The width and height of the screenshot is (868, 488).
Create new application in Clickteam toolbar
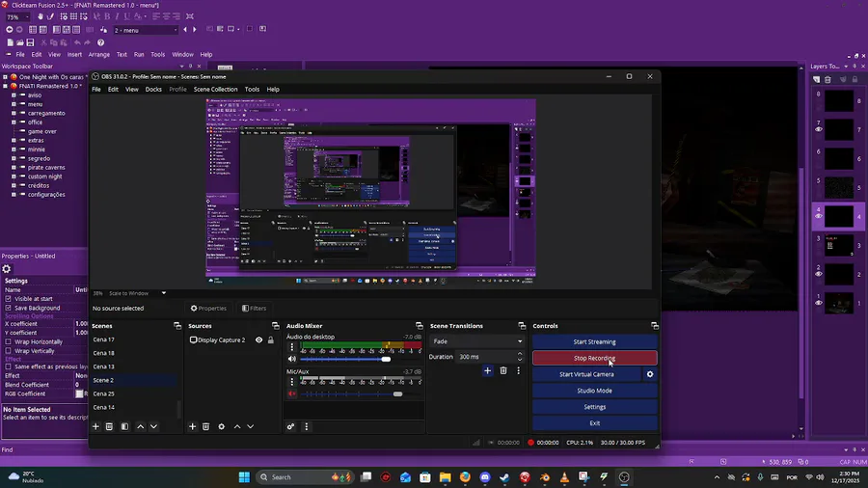tap(10, 42)
